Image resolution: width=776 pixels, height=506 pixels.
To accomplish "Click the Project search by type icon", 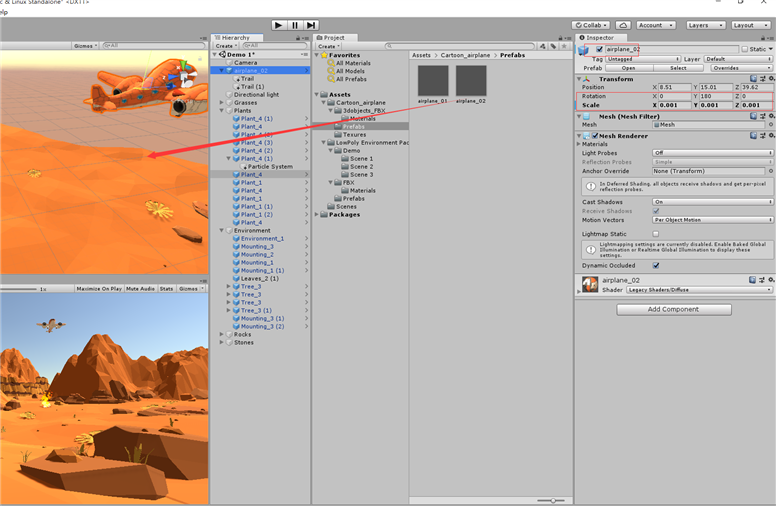I will pos(543,46).
